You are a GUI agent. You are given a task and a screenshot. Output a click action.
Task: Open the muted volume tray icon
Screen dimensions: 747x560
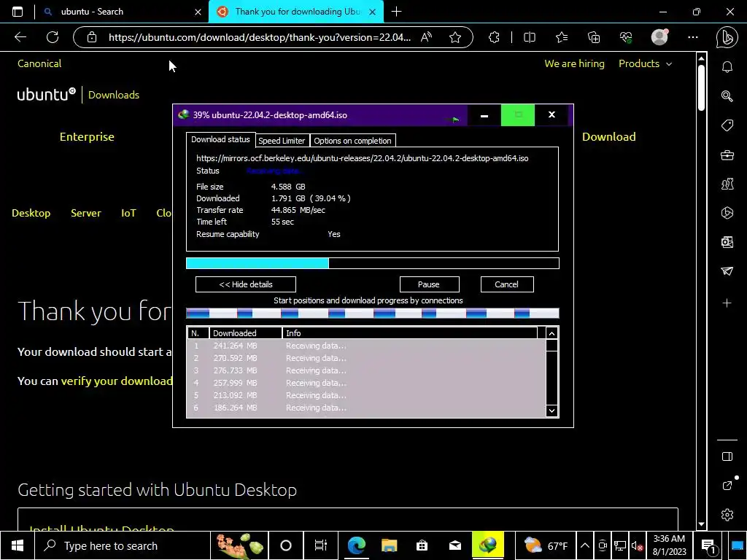[x=637, y=545]
